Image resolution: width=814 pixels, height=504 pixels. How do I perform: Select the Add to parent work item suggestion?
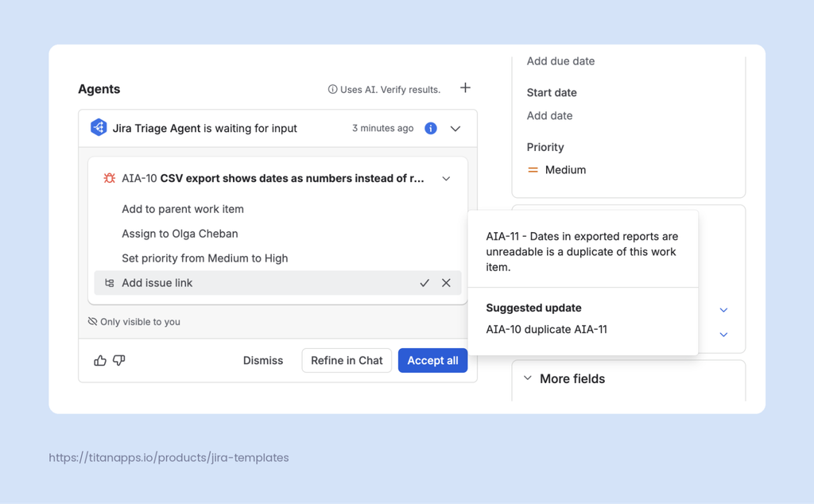[183, 209]
